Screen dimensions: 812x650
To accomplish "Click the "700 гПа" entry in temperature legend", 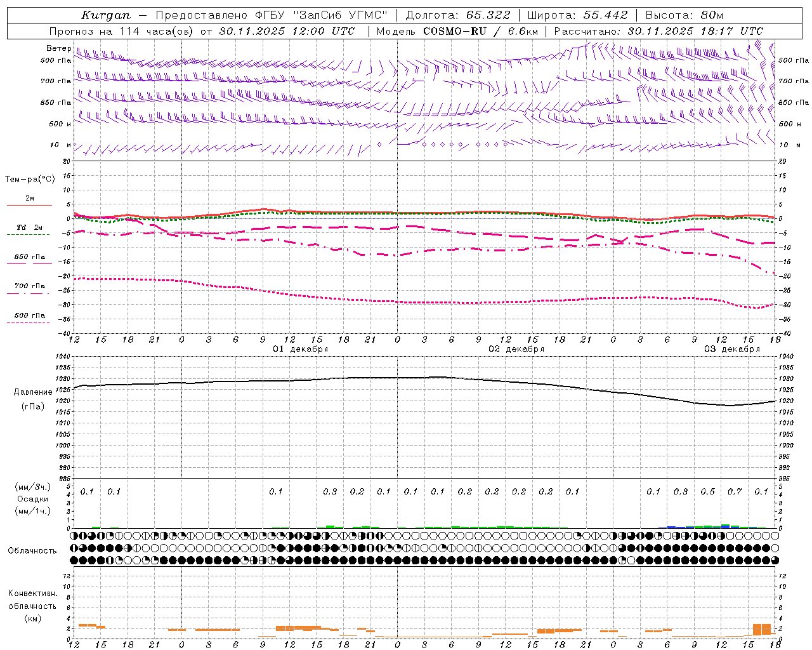I will pyautogui.click(x=29, y=286).
